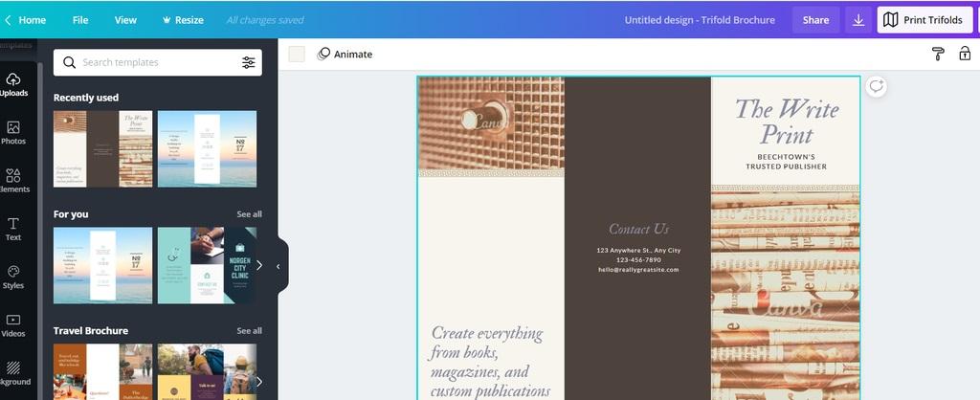Viewport: 980px width, 400px height.
Task: Select the stacked newspapers photo
Action: click(x=786, y=296)
